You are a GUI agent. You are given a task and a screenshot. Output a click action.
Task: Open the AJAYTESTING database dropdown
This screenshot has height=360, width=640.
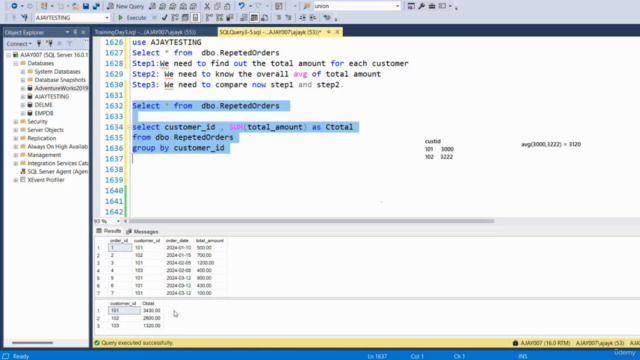[x=107, y=18]
